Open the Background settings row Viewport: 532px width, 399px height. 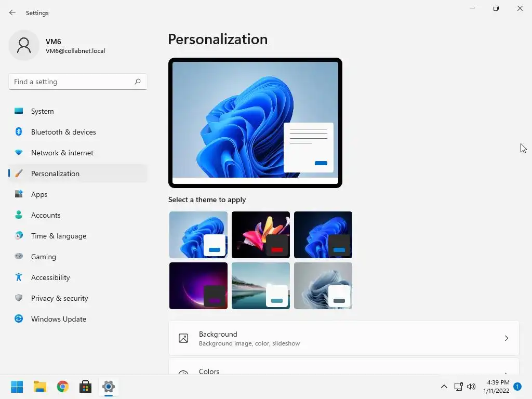[x=344, y=338]
